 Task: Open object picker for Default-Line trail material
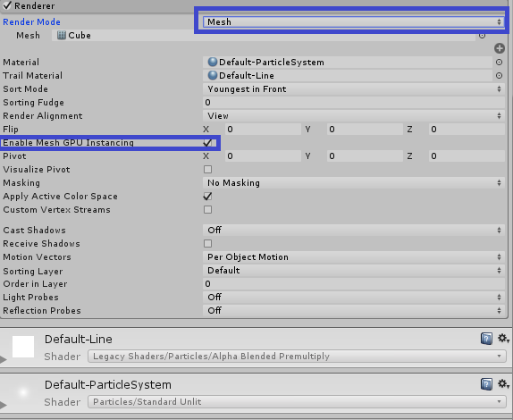tap(499, 76)
